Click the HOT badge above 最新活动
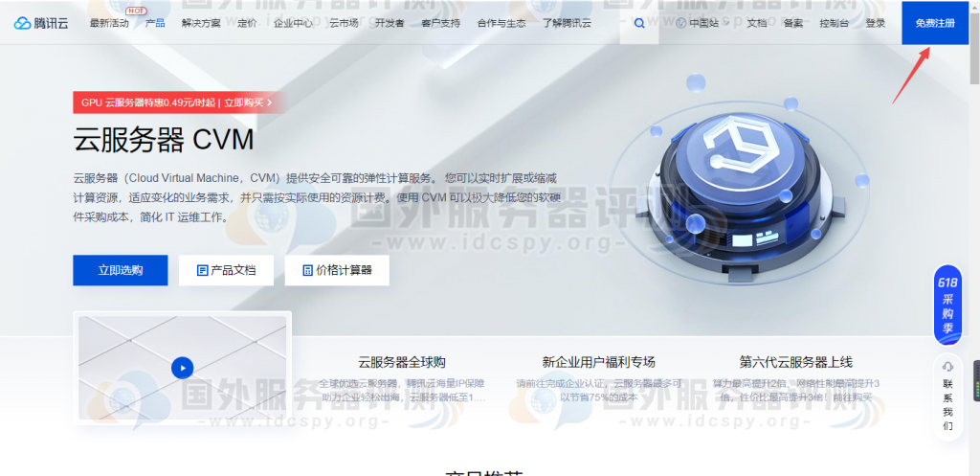The height and width of the screenshot is (476, 980). [x=135, y=11]
